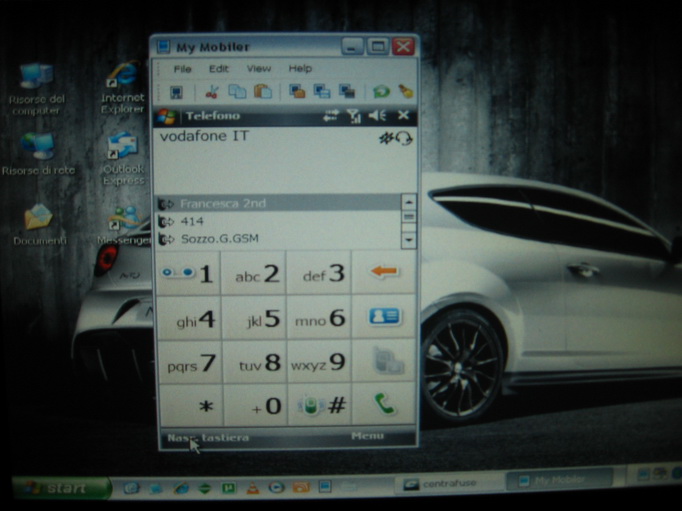
Task: Click the speaker volume status icon
Action: 377,115
